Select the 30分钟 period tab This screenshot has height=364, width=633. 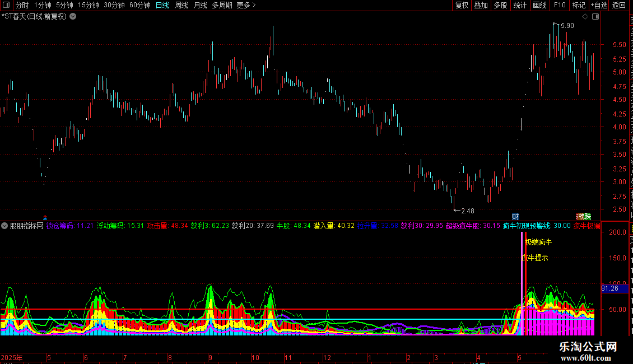tap(114, 5)
